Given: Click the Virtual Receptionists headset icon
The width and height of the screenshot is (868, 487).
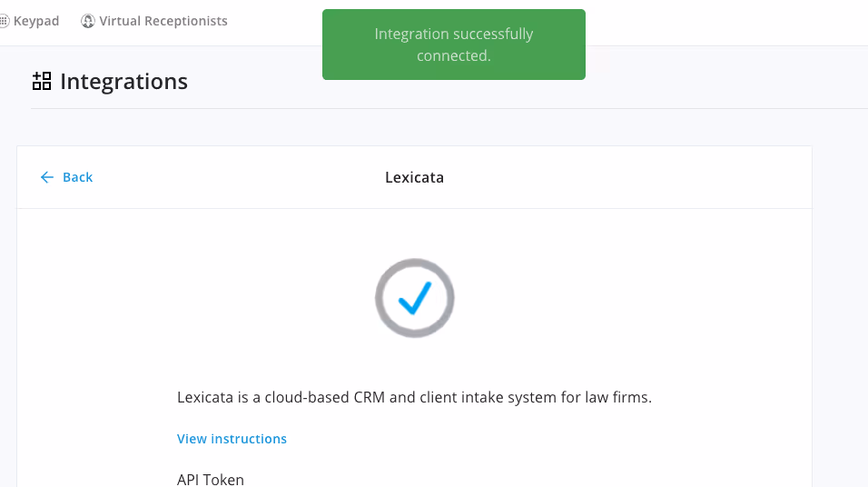Looking at the screenshot, I should point(87,21).
